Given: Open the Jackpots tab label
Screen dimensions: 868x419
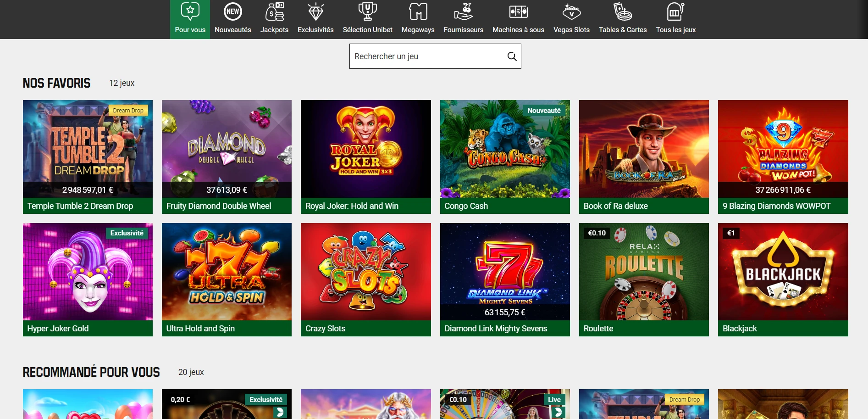Looking at the screenshot, I should pos(274,30).
